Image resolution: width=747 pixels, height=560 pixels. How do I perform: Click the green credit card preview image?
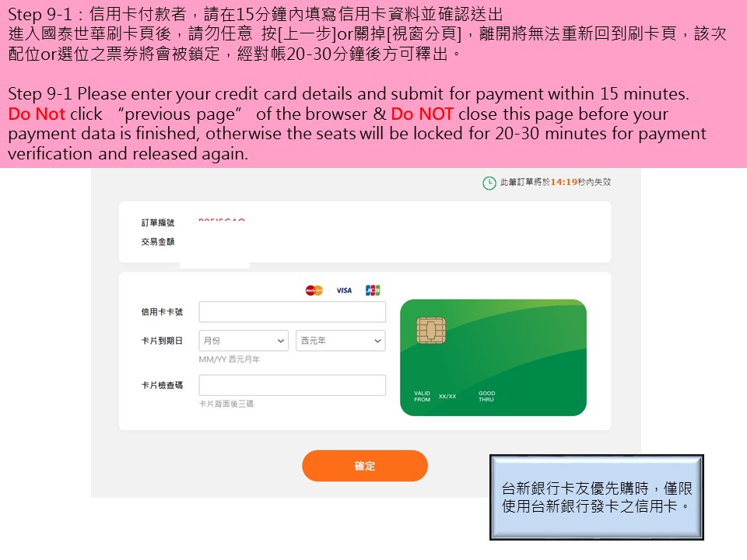point(493,358)
